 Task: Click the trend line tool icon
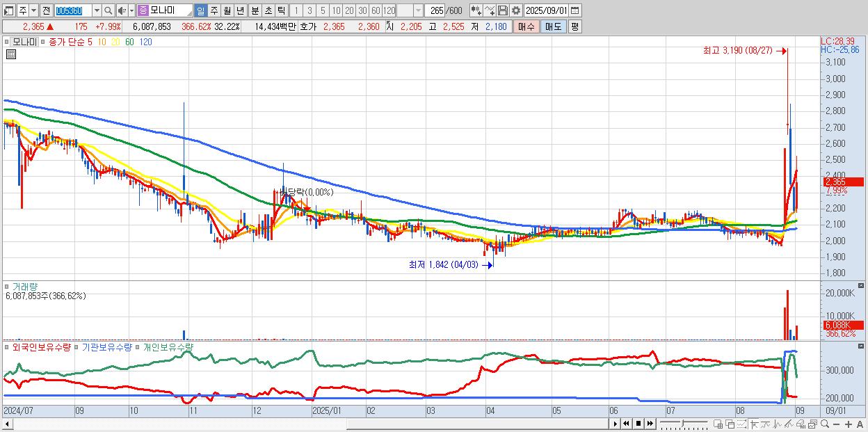coord(766,424)
